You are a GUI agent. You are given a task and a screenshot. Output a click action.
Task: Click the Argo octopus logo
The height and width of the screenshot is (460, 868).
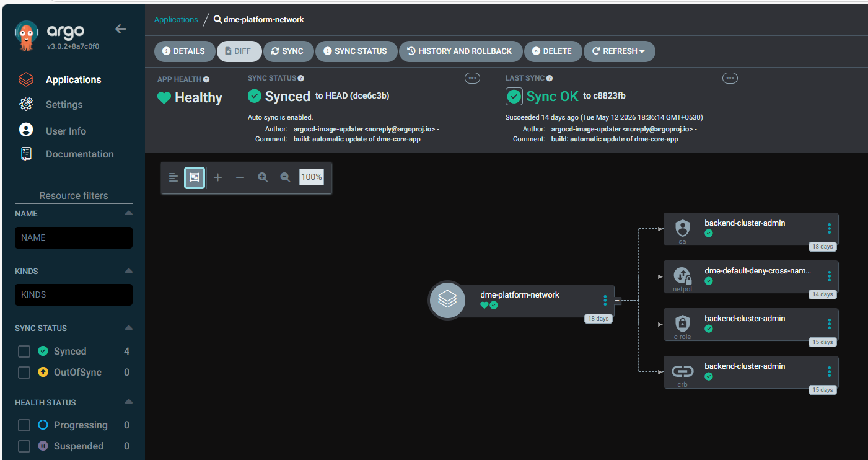[x=27, y=36]
